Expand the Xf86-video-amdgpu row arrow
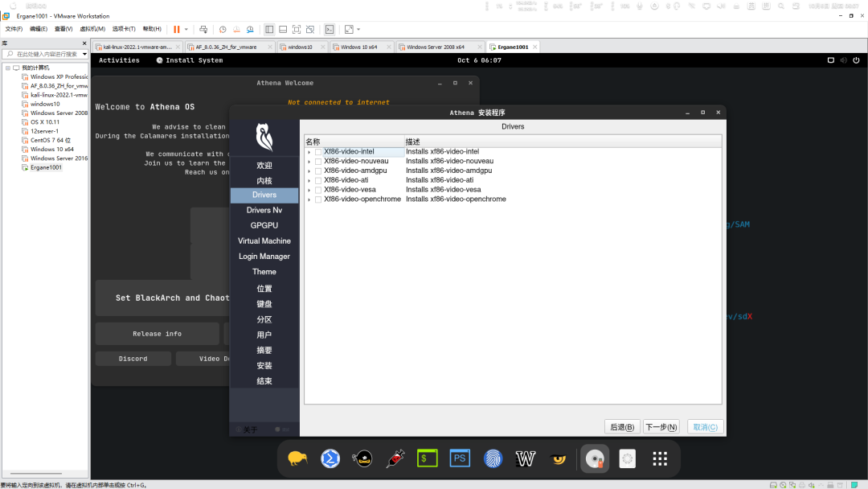This screenshot has width=868, height=489. pyautogui.click(x=309, y=171)
